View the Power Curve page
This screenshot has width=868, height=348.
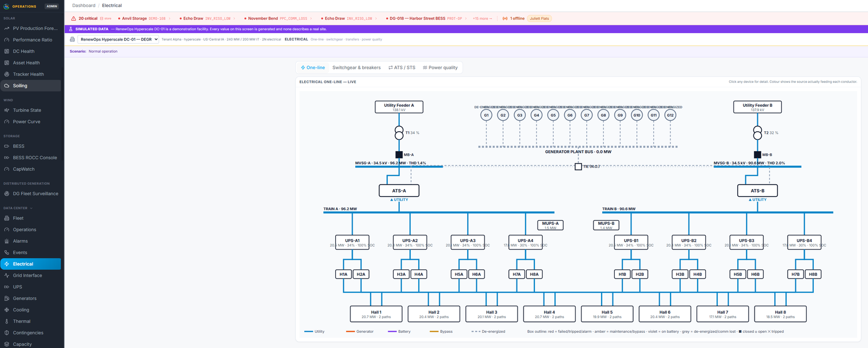pyautogui.click(x=31, y=121)
